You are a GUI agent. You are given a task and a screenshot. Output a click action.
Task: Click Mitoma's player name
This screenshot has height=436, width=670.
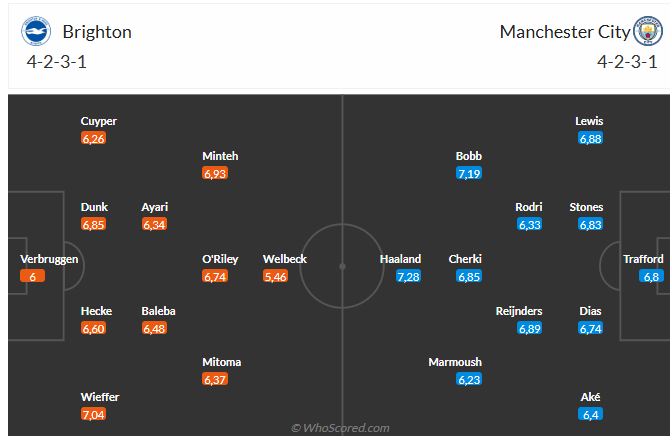pyautogui.click(x=221, y=362)
